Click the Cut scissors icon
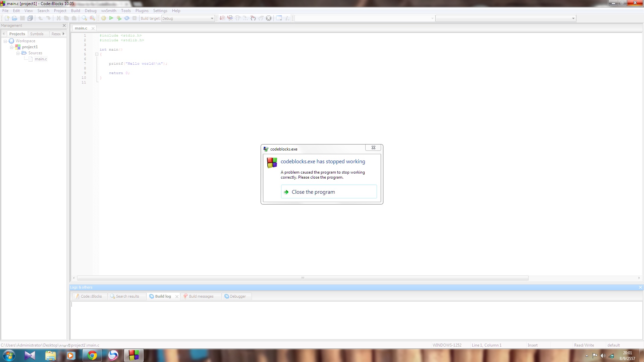Screen dimensions: 644x362 point(58,18)
